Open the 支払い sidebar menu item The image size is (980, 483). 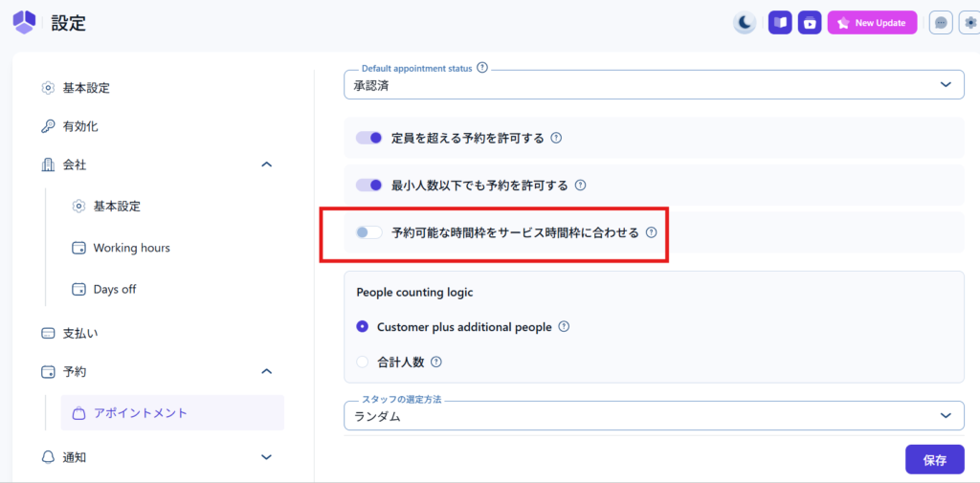[80, 333]
